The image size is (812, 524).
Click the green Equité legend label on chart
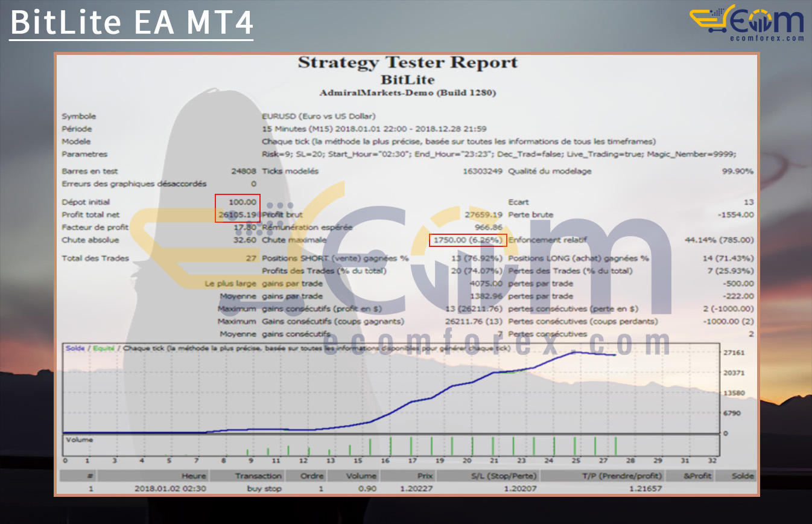pos(103,348)
